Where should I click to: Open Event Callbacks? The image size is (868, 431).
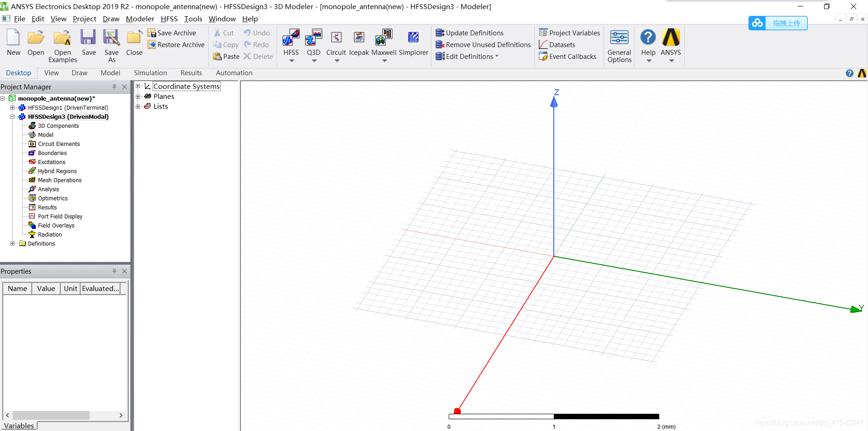[x=567, y=57]
